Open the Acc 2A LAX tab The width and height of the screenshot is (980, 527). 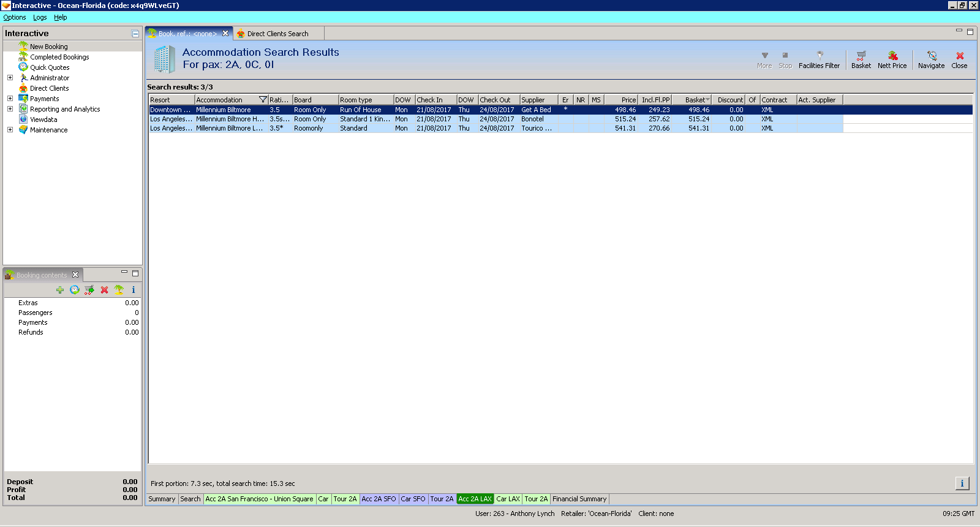[475, 499]
